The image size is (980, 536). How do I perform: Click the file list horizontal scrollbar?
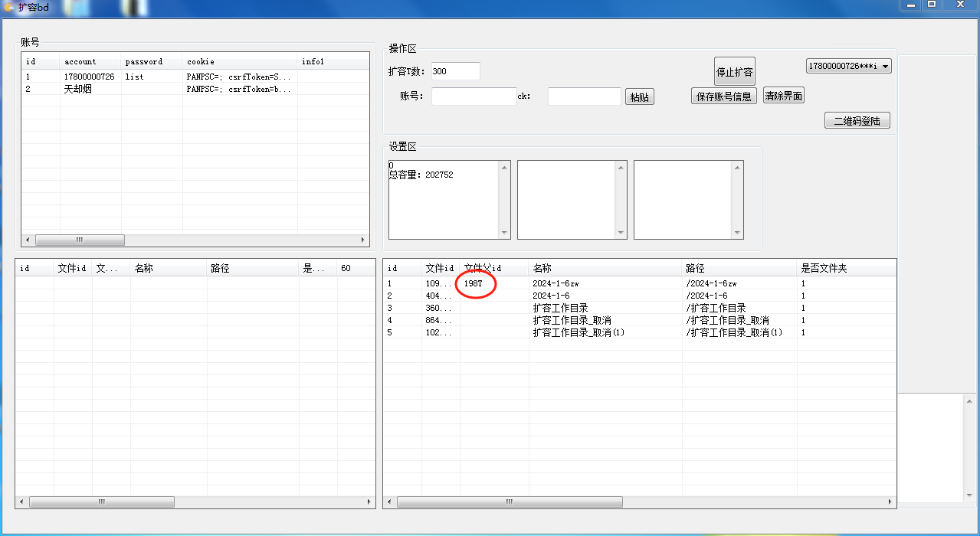[510, 502]
